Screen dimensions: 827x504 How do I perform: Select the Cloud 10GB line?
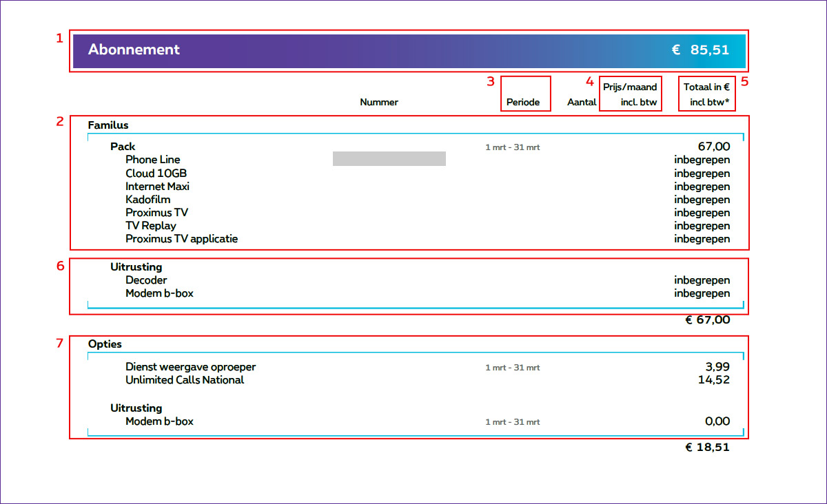pyautogui.click(x=156, y=173)
